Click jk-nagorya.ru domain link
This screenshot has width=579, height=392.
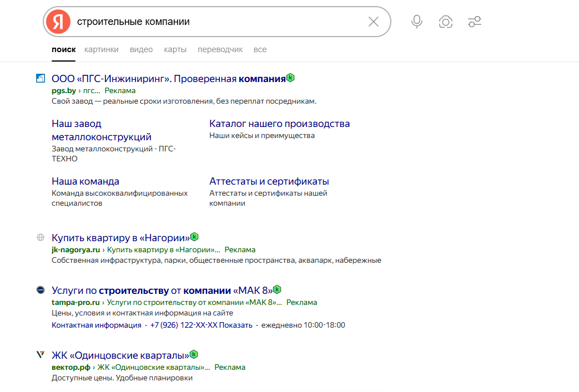point(75,250)
